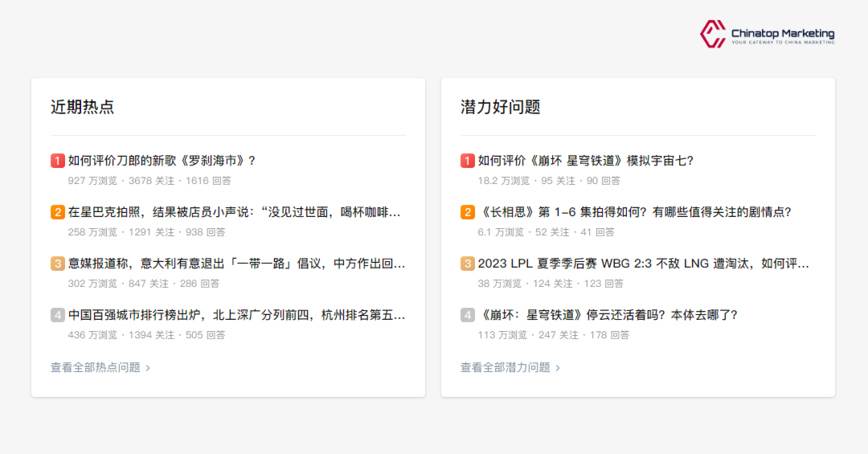Click the chevron after 查看全部潜力问题
Image resolution: width=868 pixels, height=454 pixels.
coord(558,368)
